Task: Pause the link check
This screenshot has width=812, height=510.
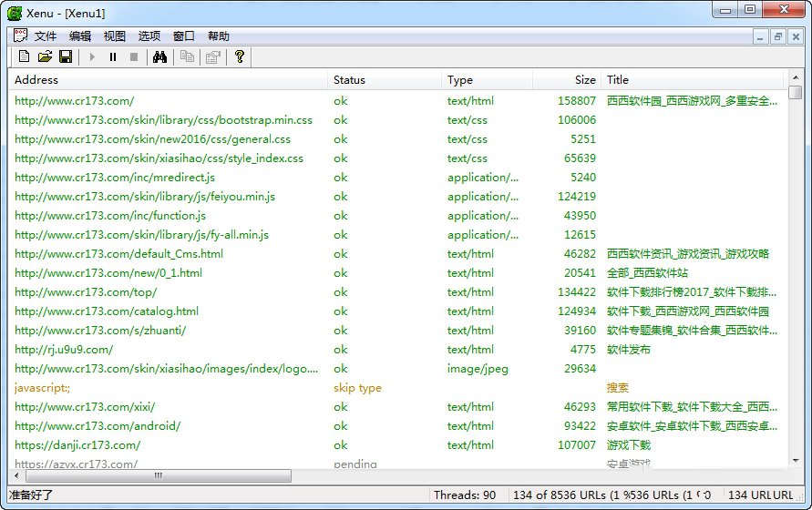Action: click(x=113, y=57)
